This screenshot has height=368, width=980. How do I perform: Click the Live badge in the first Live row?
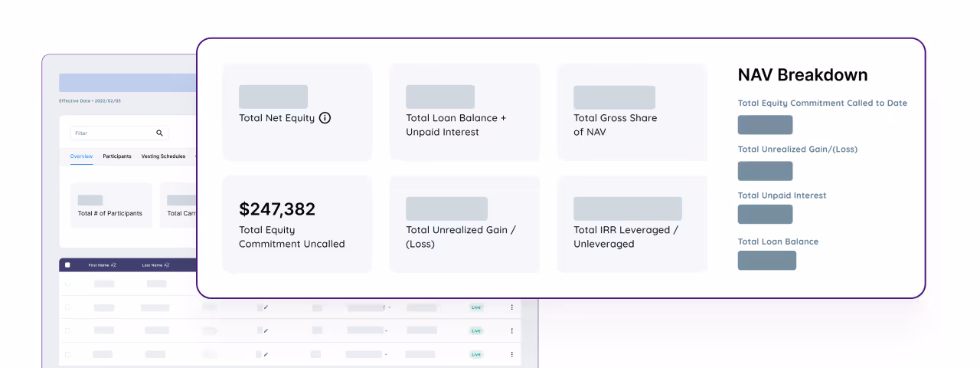[476, 307]
